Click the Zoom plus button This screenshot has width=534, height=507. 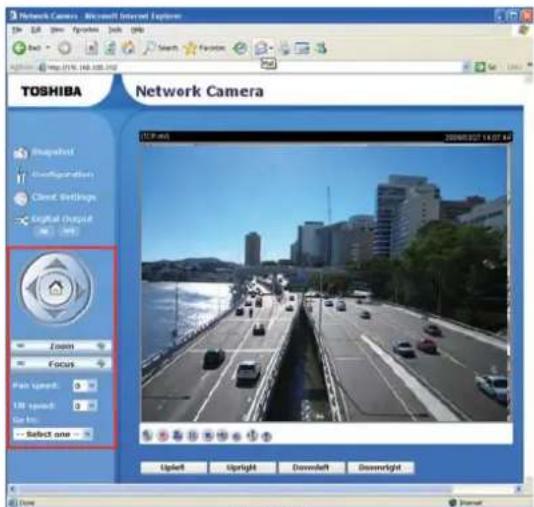pos(101,346)
